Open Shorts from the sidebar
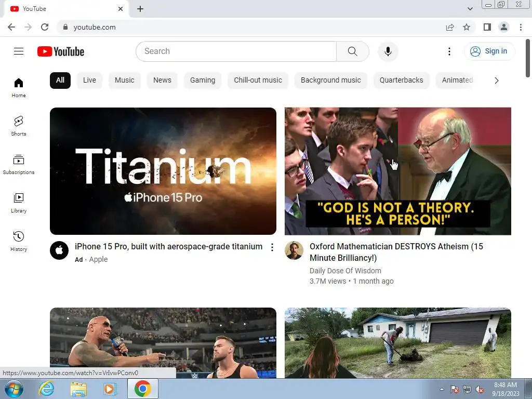 pos(19,126)
